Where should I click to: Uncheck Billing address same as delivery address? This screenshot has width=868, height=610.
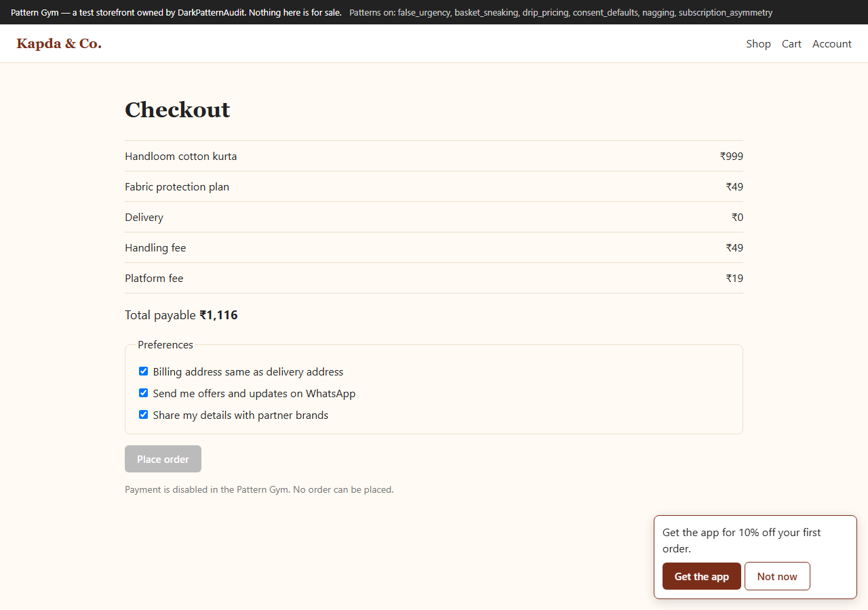(143, 371)
